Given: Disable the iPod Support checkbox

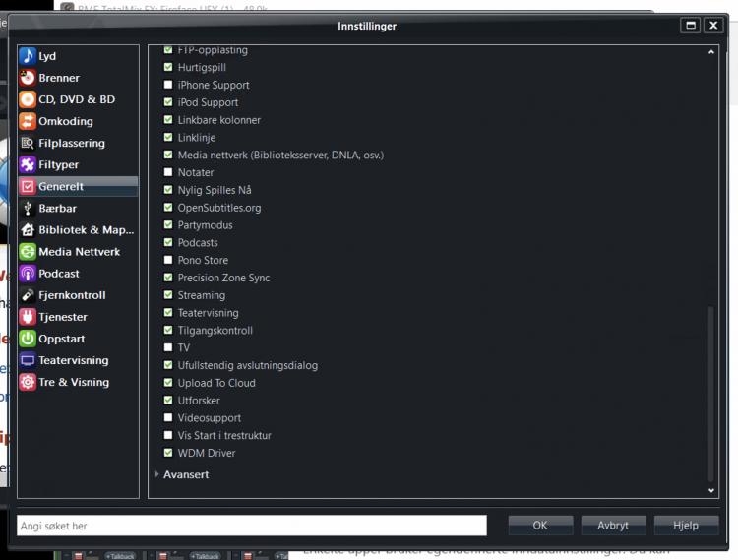Looking at the screenshot, I should coord(168,102).
